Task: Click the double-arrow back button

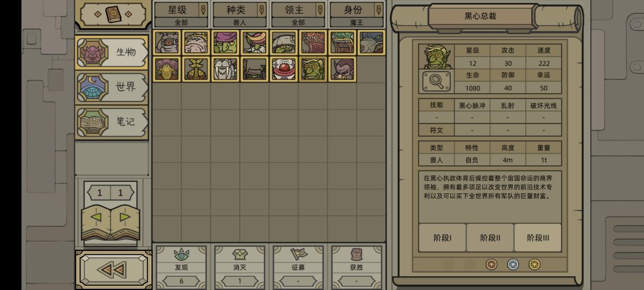Action: 113,270
